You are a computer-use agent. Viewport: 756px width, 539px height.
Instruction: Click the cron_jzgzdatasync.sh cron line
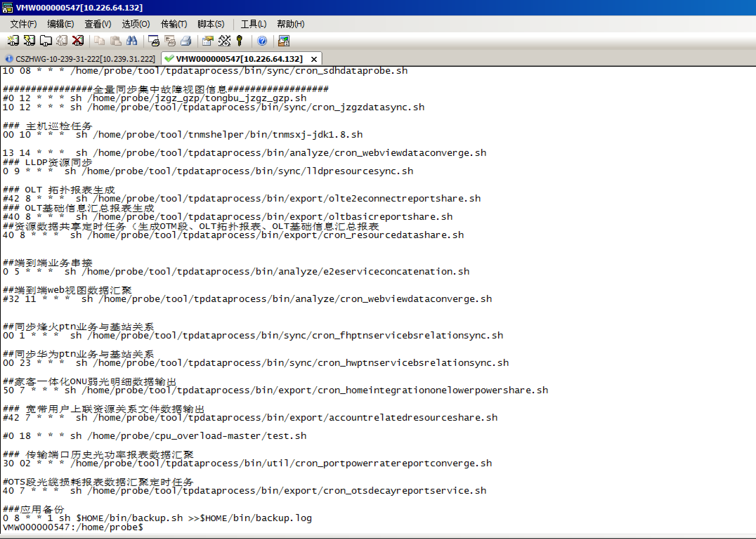click(x=214, y=107)
